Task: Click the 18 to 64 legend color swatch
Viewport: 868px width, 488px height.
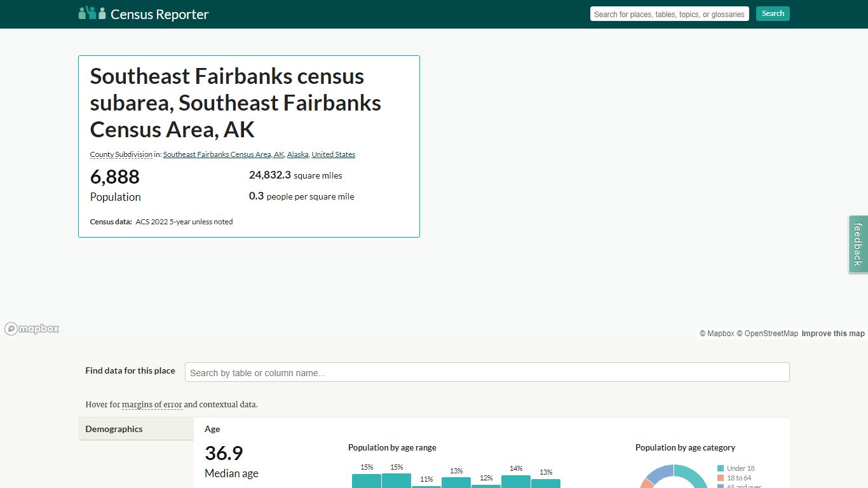Action: tap(721, 478)
